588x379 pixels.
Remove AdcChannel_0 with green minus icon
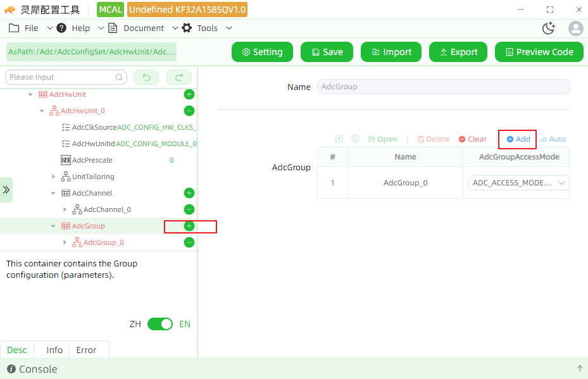[189, 209]
